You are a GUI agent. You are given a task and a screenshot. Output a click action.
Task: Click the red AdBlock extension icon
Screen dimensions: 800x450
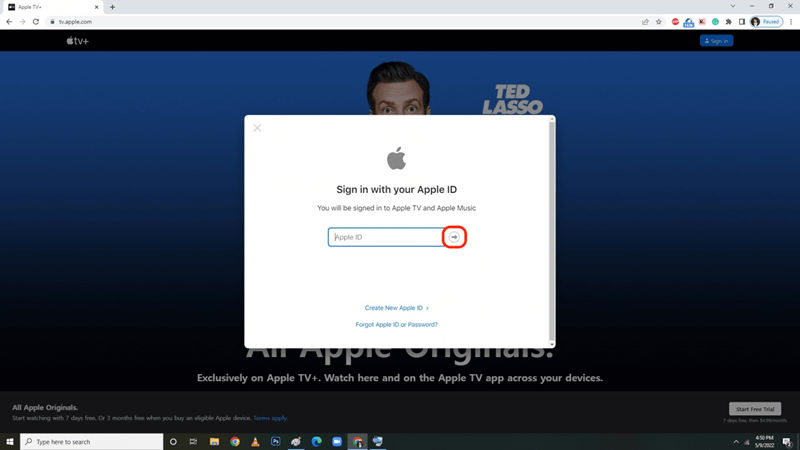(x=675, y=21)
